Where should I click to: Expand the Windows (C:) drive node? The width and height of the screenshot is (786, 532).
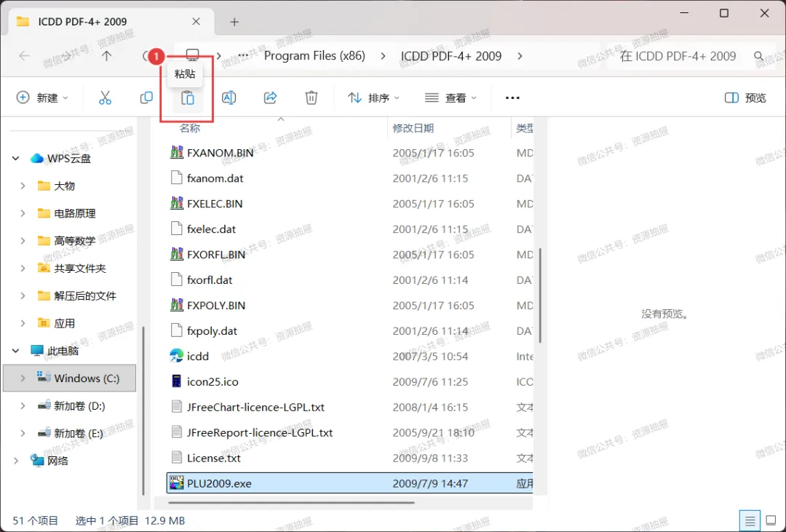tap(23, 378)
